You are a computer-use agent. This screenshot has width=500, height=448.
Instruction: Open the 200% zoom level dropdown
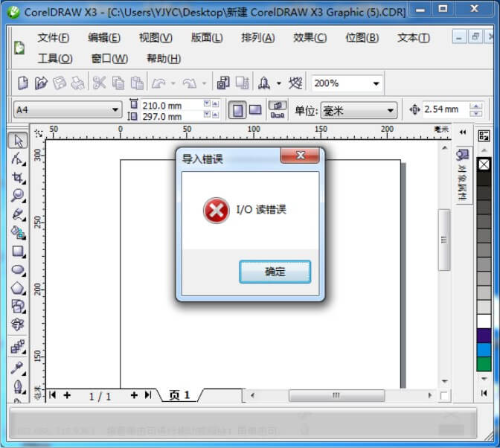(376, 83)
